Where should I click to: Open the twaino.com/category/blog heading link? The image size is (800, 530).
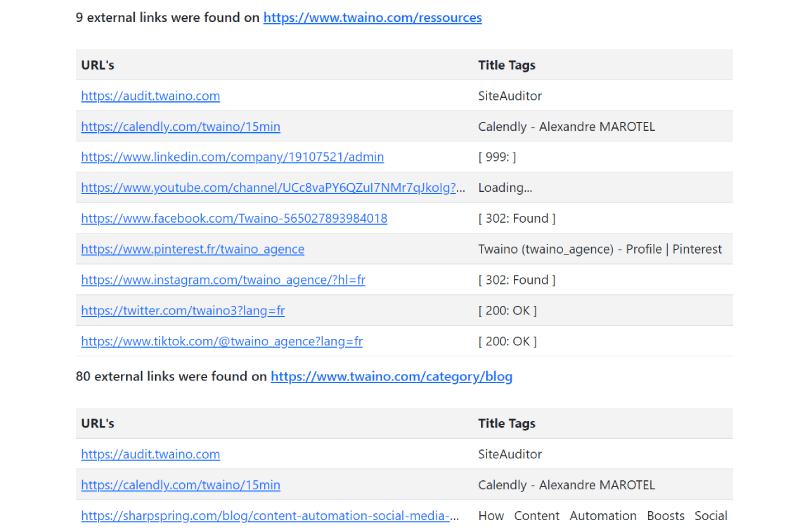[391, 376]
